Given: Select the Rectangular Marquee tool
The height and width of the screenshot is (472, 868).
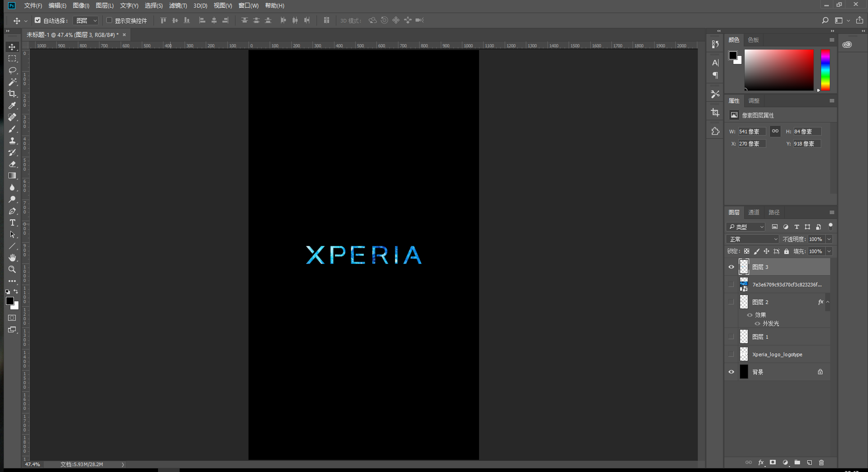Looking at the screenshot, I should click(x=12, y=59).
